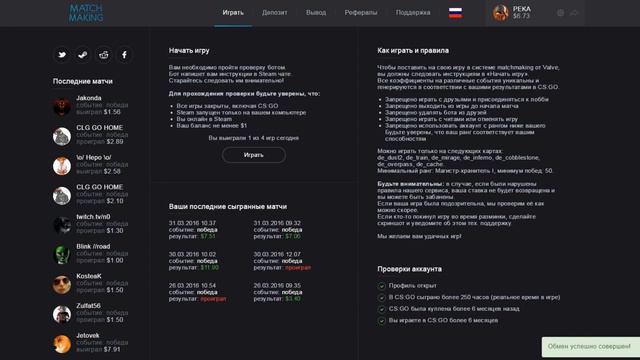This screenshot has width=640, height=360.
Task: Click the 'Профиль открыт' checkmark icon
Action: click(x=382, y=286)
